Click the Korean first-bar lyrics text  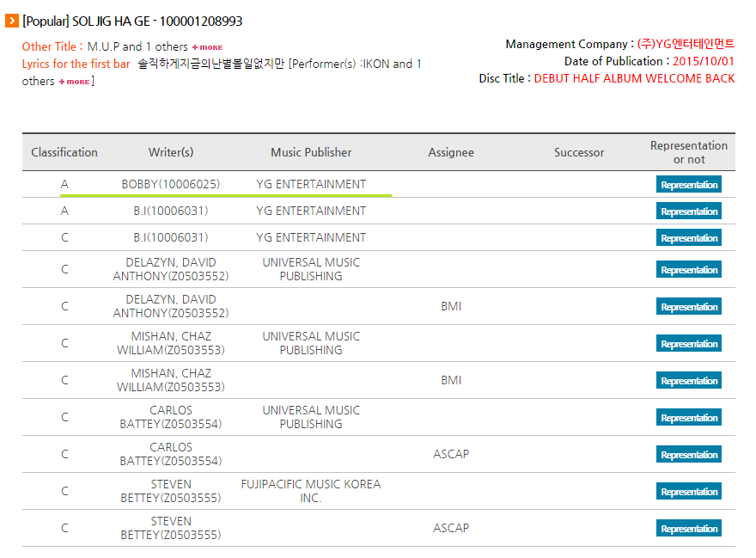[211, 64]
